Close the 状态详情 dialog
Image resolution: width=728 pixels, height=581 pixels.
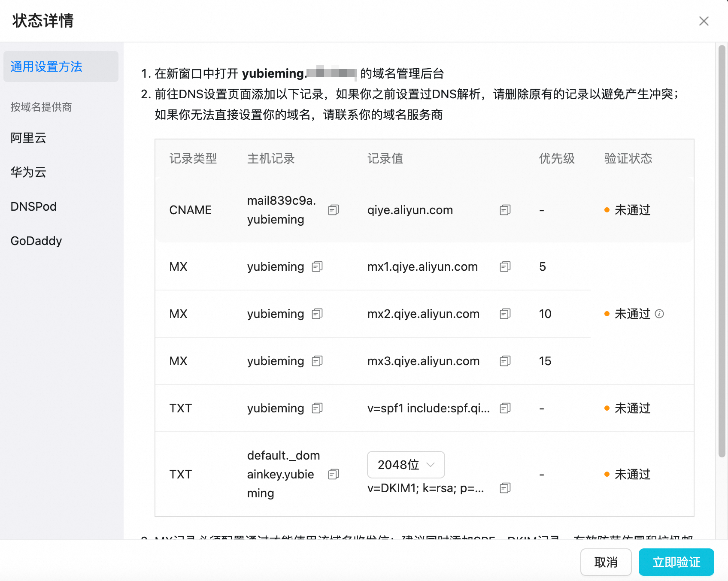pos(704,21)
